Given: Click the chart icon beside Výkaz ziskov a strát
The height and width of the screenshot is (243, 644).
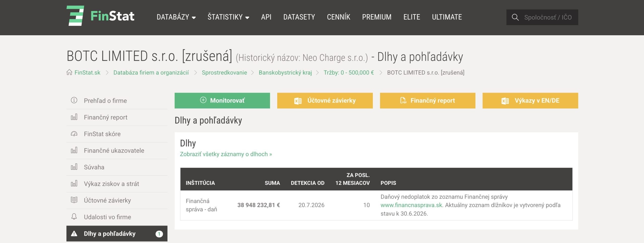Looking at the screenshot, I should (x=74, y=183).
